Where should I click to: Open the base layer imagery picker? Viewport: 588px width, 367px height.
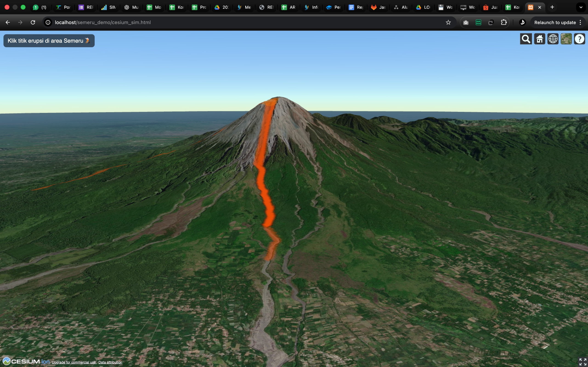566,39
